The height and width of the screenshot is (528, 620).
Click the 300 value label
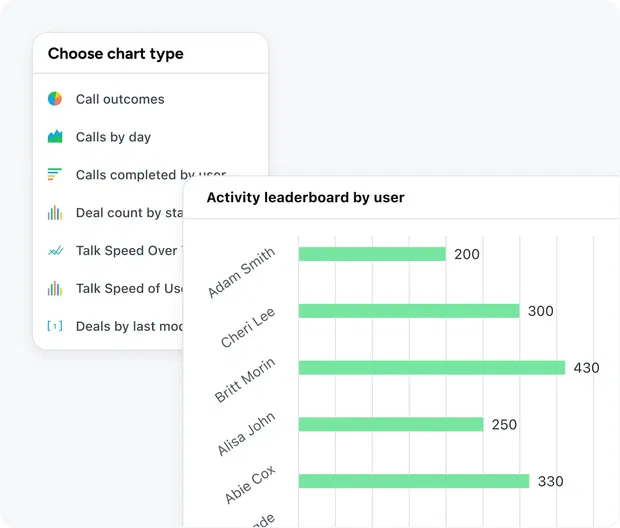[541, 311]
